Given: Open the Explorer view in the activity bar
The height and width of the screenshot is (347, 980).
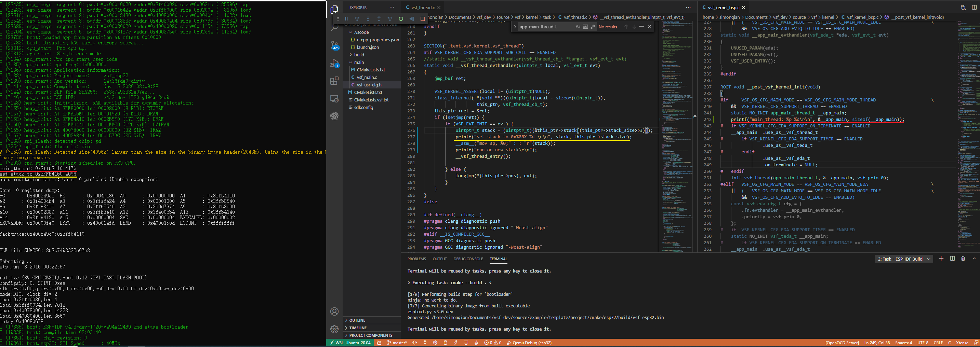Looking at the screenshot, I should (x=334, y=9).
